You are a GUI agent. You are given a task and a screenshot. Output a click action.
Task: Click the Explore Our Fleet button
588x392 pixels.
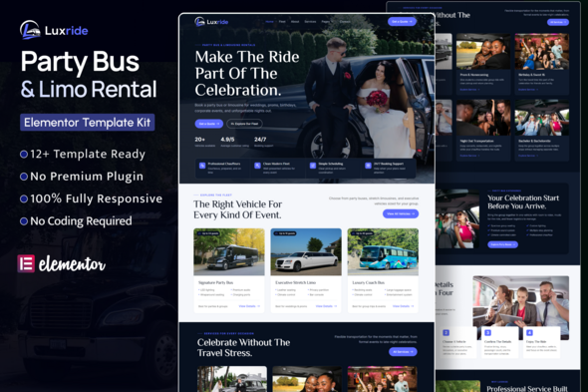pos(244,124)
